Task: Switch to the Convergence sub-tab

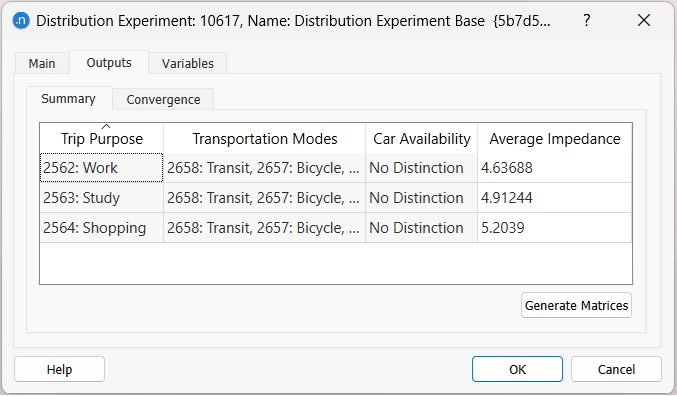Action: 163,100
